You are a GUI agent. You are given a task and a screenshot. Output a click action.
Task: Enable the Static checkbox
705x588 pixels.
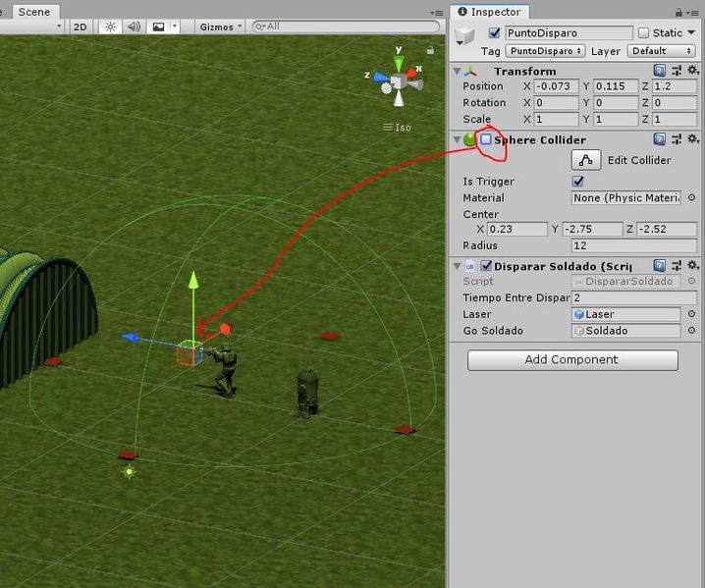coord(643,32)
